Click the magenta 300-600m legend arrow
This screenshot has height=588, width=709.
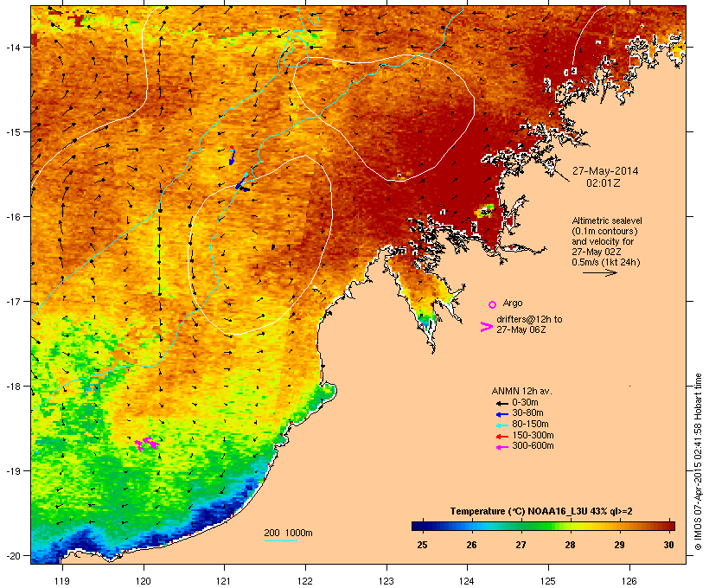click(501, 447)
